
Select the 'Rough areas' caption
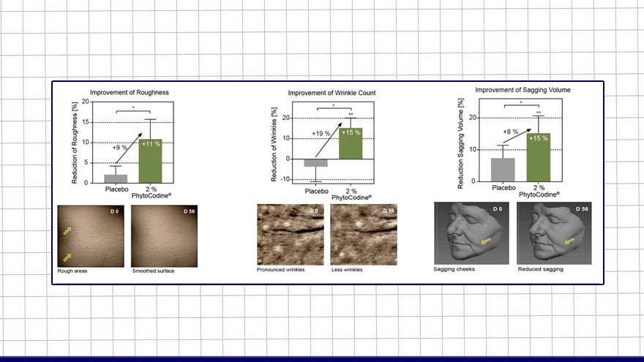72,271
